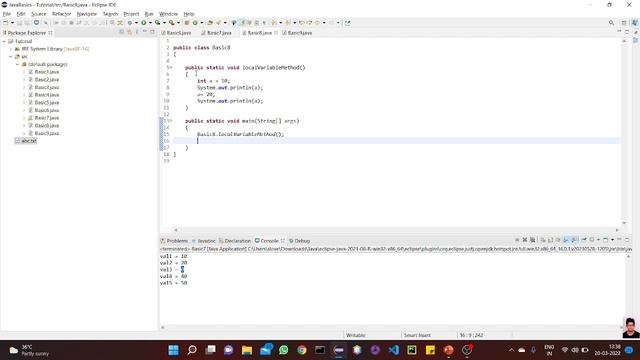Open the Navigate menu
The height and width of the screenshot is (360, 640).
[87, 14]
